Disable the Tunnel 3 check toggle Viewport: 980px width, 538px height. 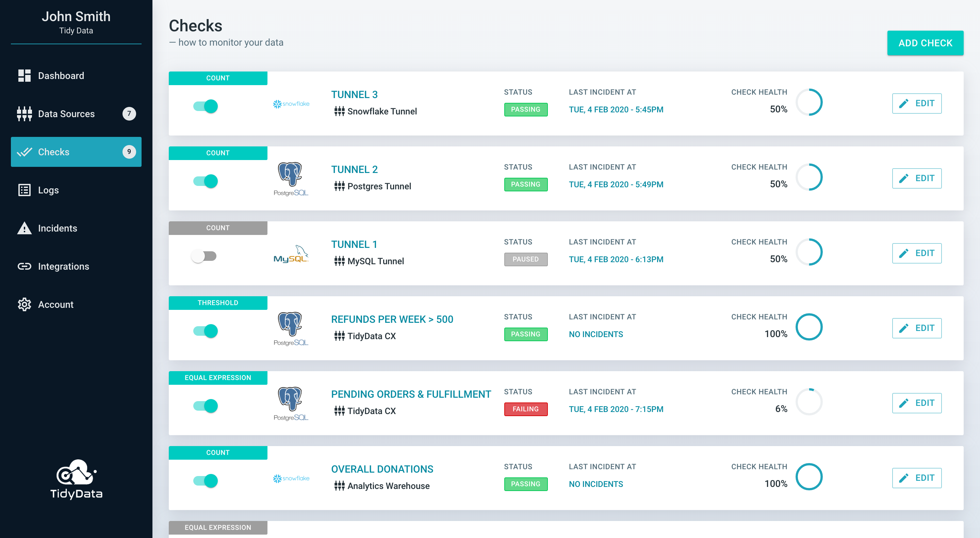(206, 106)
